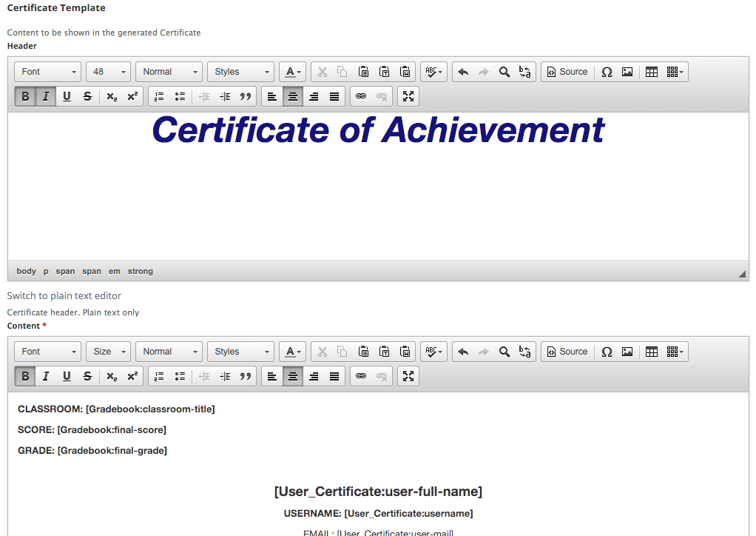The width and height of the screenshot is (756, 536).
Task: Select first span element in path bar
Action: pos(65,271)
